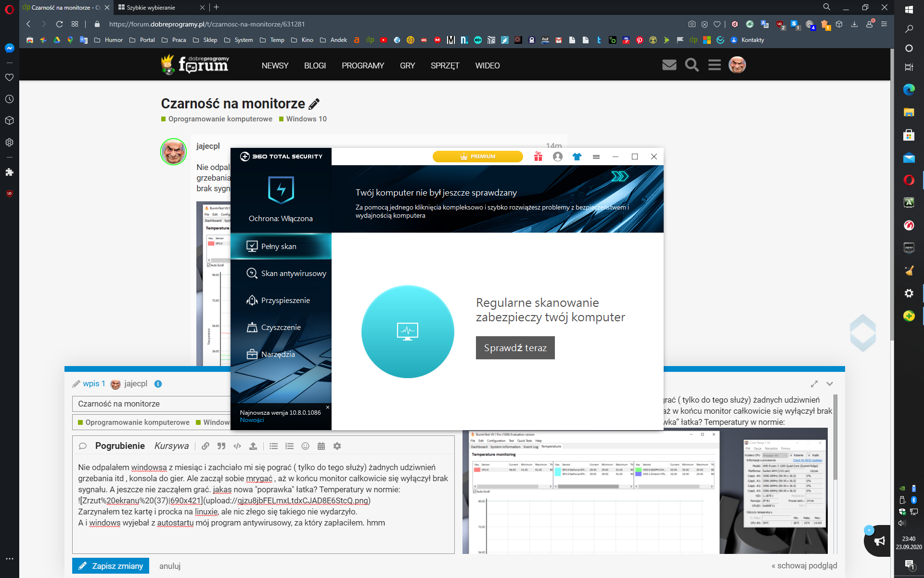This screenshot has height=578, width=924.
Task: Click the yellow PREMIUM button
Action: [477, 157]
